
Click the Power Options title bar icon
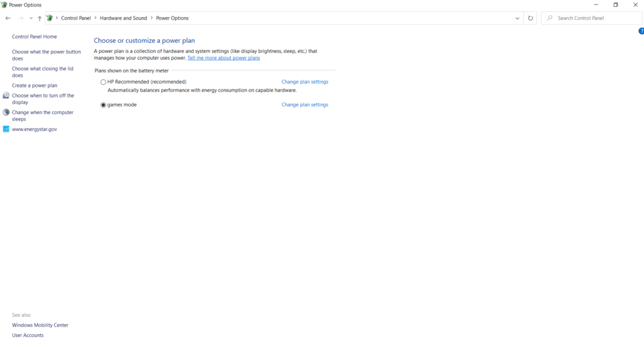[4, 5]
